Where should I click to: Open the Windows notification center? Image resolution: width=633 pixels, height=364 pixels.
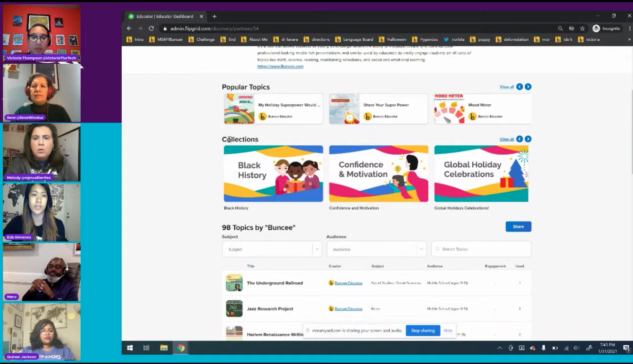pyautogui.click(x=626, y=348)
